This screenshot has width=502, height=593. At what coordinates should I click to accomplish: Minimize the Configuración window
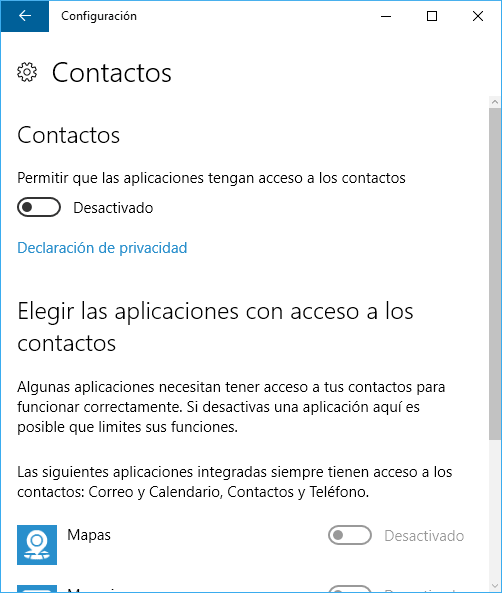pos(386,16)
